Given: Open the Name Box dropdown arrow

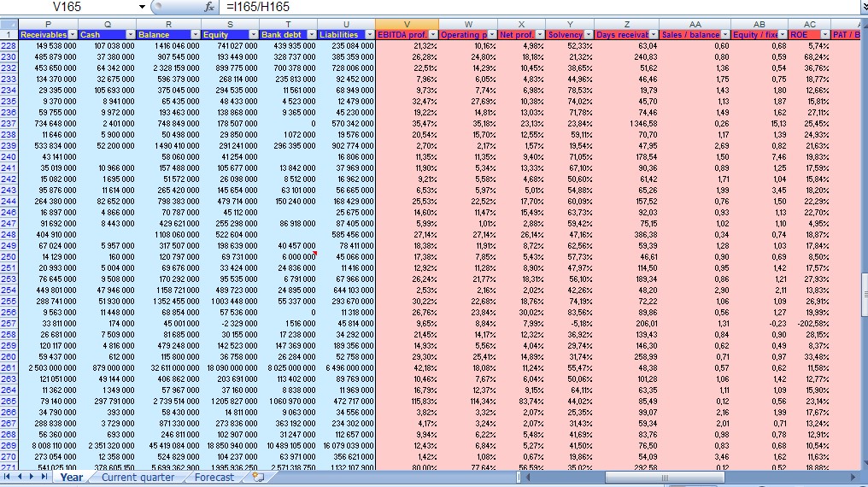Looking at the screenshot, I should pyautogui.click(x=142, y=7).
